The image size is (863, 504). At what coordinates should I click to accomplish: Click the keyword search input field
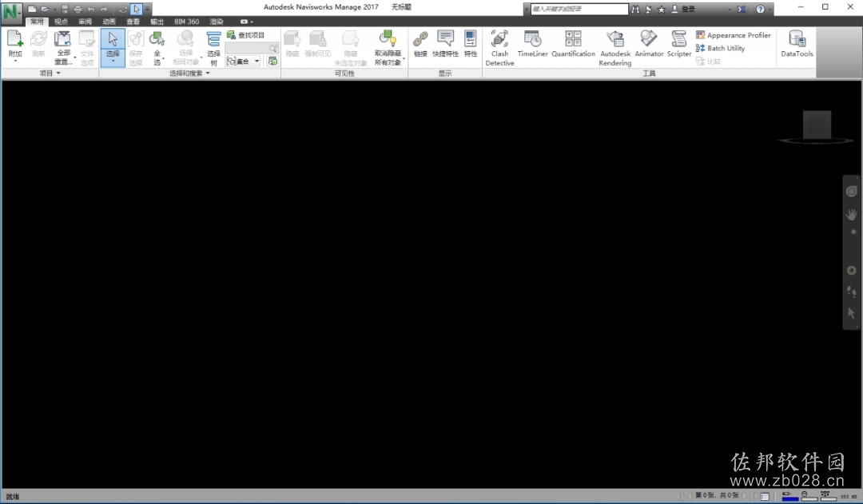coord(579,9)
